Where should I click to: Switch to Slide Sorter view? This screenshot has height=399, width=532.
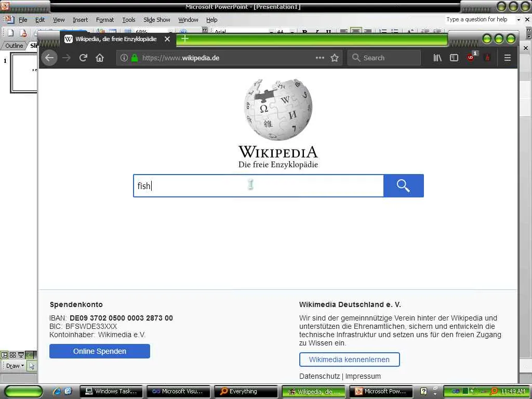click(x=12, y=355)
